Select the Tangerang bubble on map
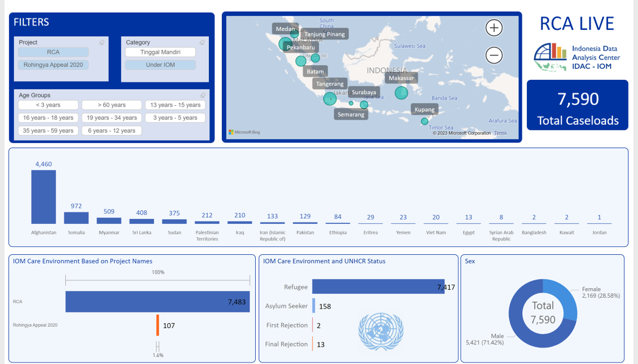The image size is (638, 364). pos(330,99)
